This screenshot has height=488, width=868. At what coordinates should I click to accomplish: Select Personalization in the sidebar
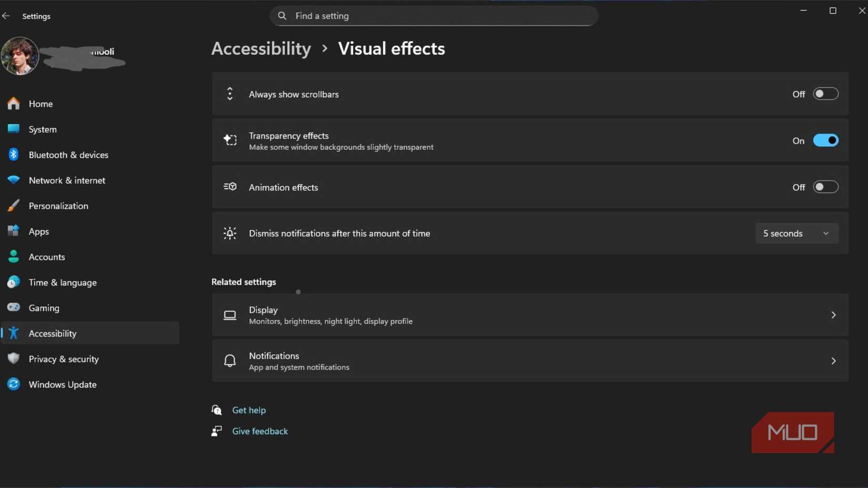tap(58, 206)
